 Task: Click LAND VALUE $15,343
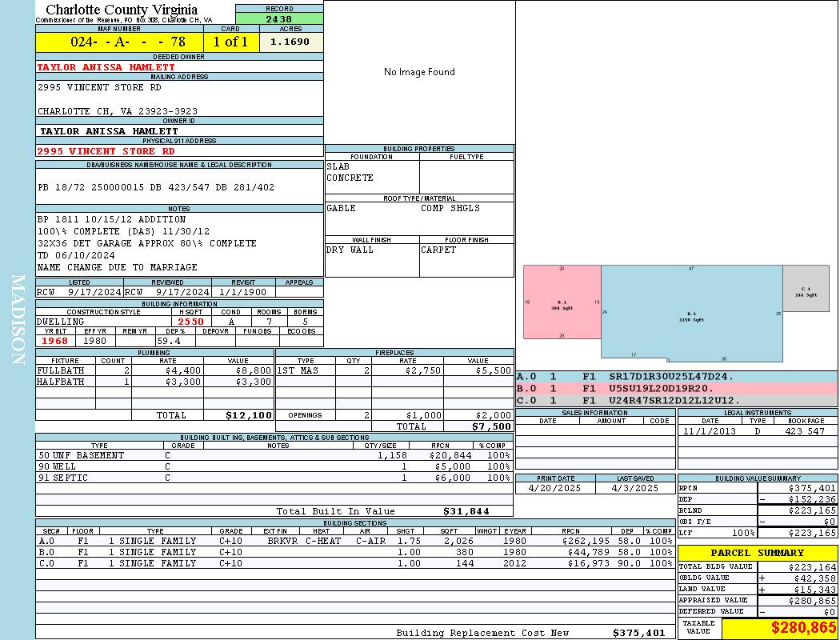tap(815, 590)
